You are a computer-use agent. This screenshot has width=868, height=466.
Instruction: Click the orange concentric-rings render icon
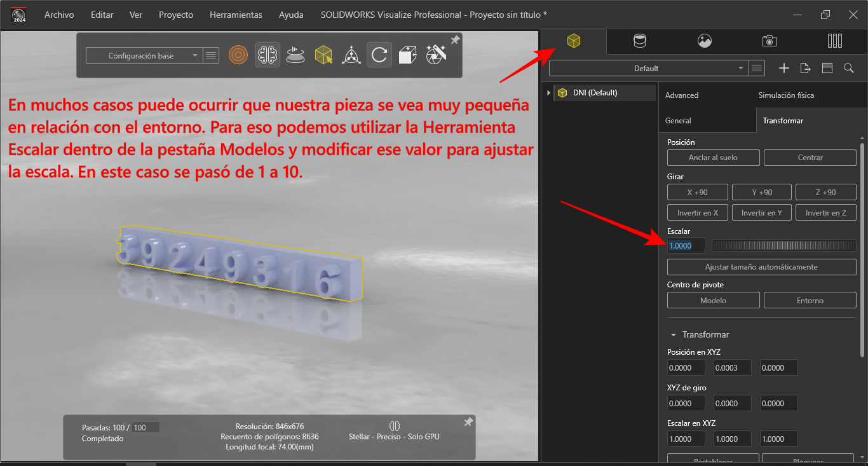[238, 55]
